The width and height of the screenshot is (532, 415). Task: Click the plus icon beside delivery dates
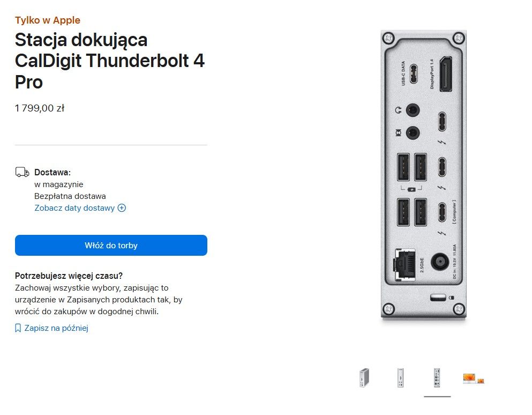[122, 208]
